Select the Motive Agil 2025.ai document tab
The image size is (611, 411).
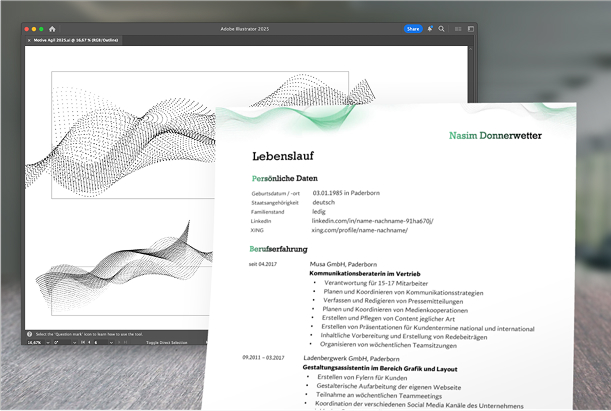click(76, 40)
